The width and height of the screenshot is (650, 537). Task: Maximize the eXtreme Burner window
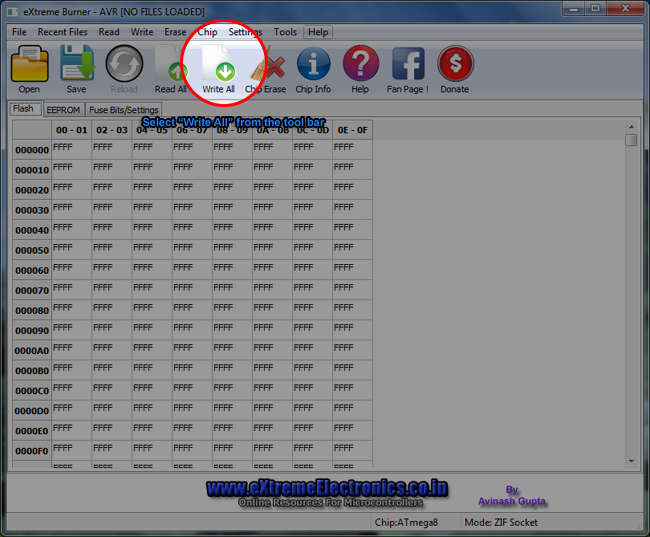595,8
